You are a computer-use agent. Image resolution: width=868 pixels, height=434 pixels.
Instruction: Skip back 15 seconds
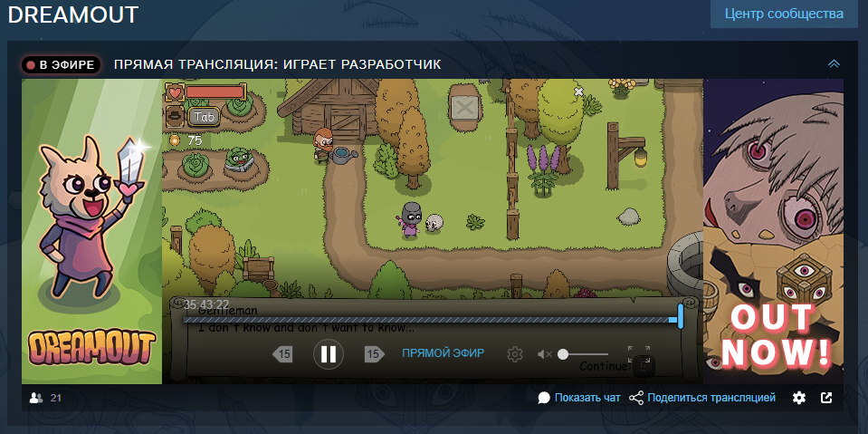click(283, 354)
